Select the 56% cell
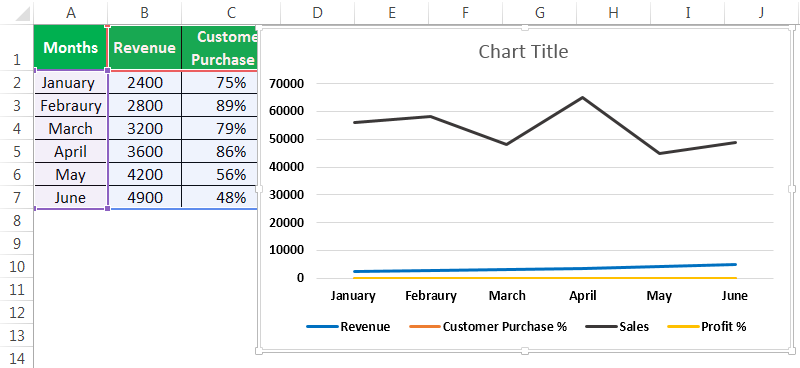 219,174
